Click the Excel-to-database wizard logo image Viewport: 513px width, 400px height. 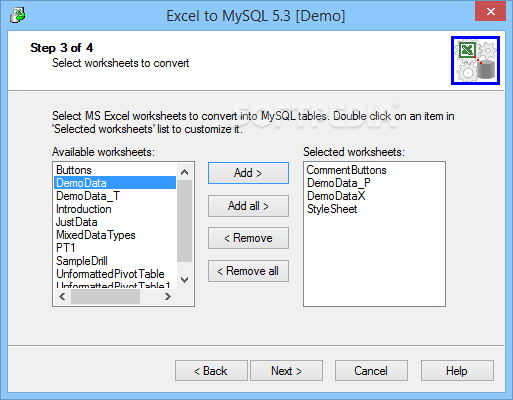pos(475,60)
